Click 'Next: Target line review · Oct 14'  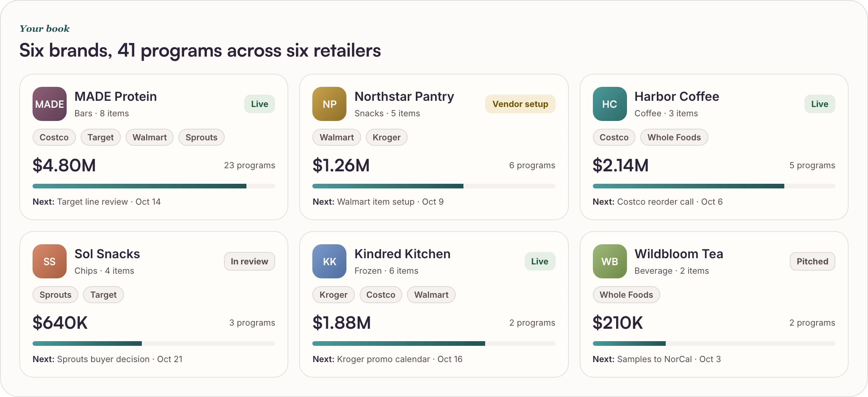coord(96,202)
